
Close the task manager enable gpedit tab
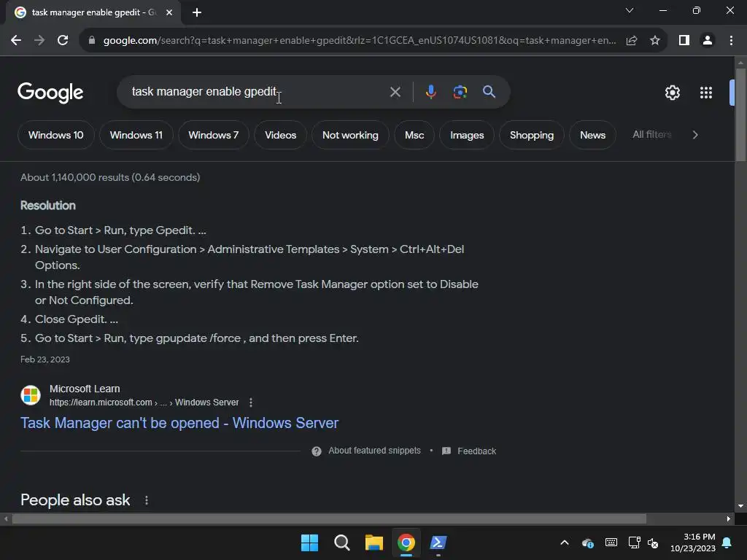[169, 12]
